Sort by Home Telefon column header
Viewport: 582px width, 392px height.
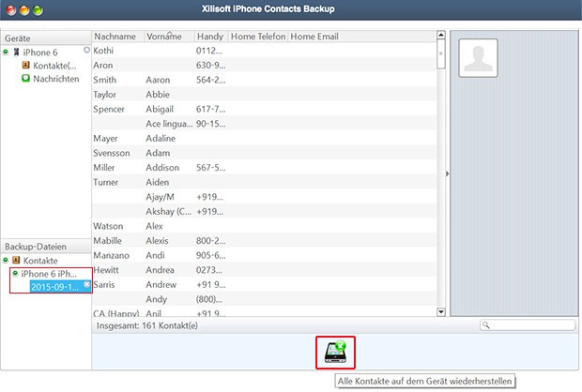258,37
